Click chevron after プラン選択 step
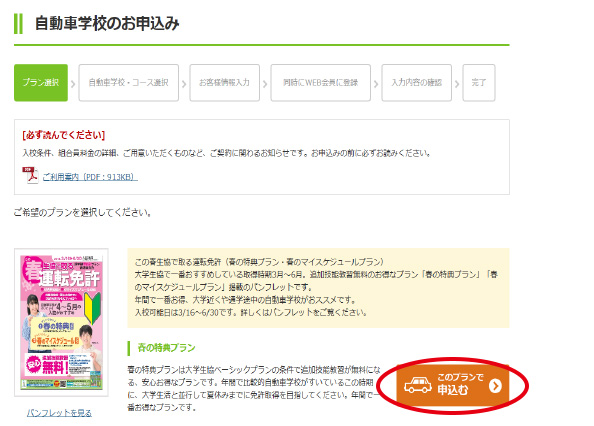Screen dimensions: 594x426 [73, 83]
